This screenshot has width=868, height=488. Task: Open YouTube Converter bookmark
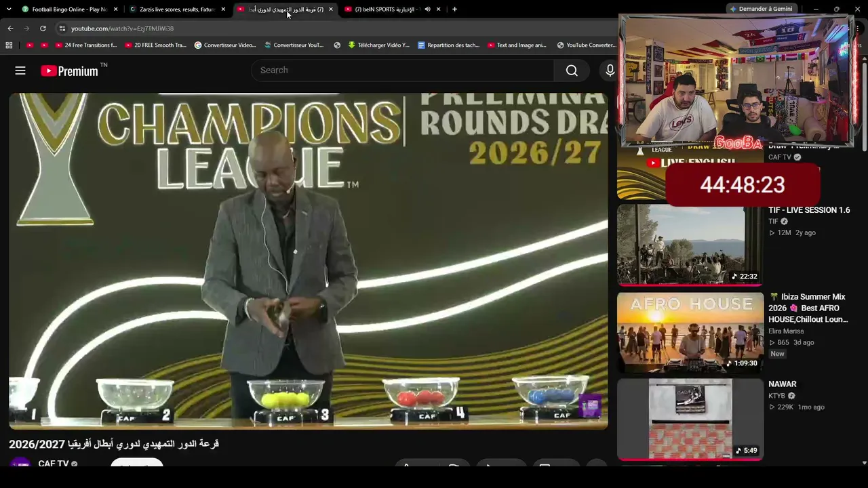click(x=587, y=45)
